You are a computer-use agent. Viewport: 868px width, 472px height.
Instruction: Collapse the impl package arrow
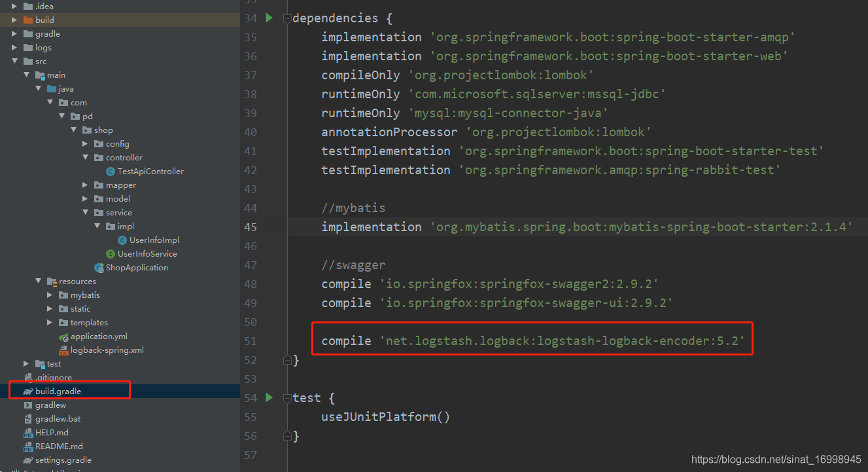[97, 226]
